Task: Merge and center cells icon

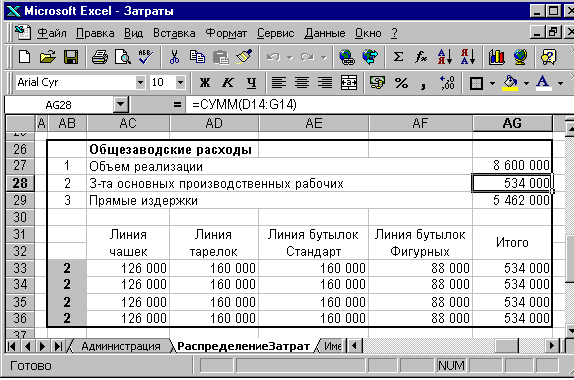Action: point(348,83)
